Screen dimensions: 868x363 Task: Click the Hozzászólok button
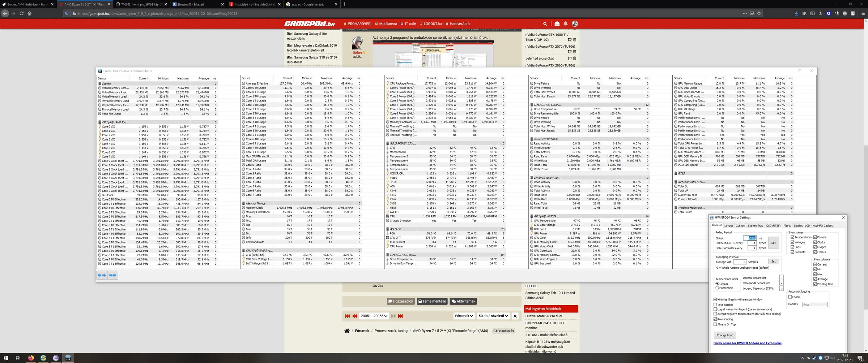[x=401, y=301]
